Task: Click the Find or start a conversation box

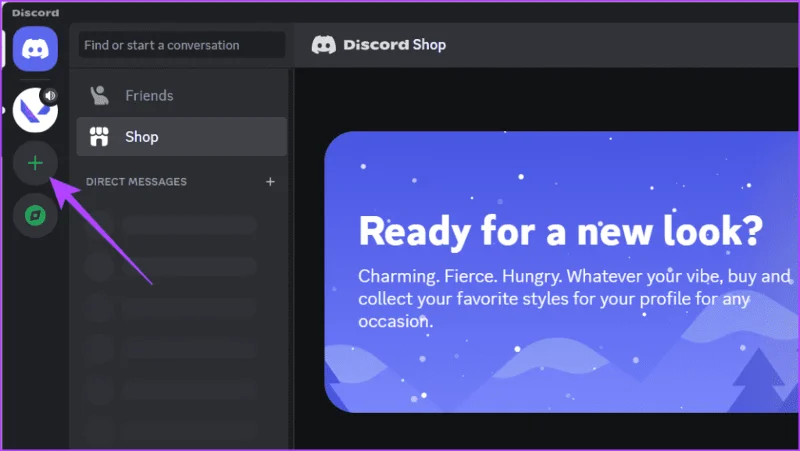Action: click(x=182, y=45)
